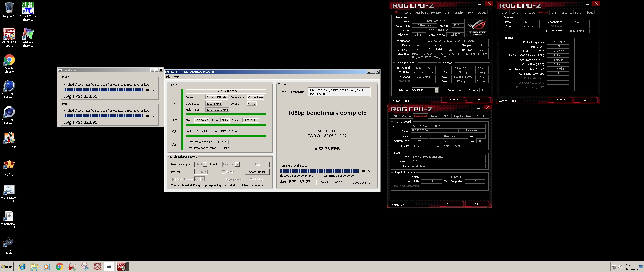Select the hwbotprime shortcut desktop icon
644x272 pixels.
[x=9, y=219]
